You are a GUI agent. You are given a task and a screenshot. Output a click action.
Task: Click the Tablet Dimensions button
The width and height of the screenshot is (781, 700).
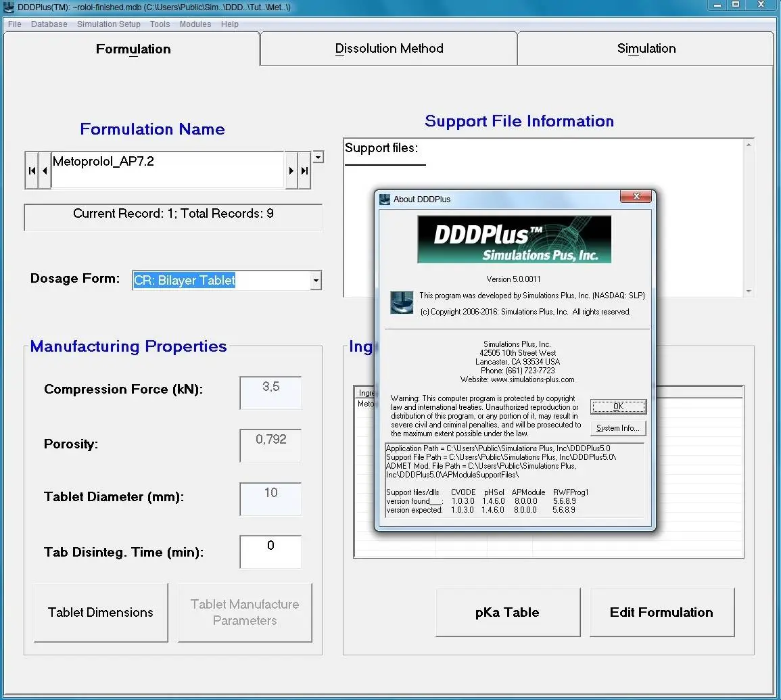[101, 612]
